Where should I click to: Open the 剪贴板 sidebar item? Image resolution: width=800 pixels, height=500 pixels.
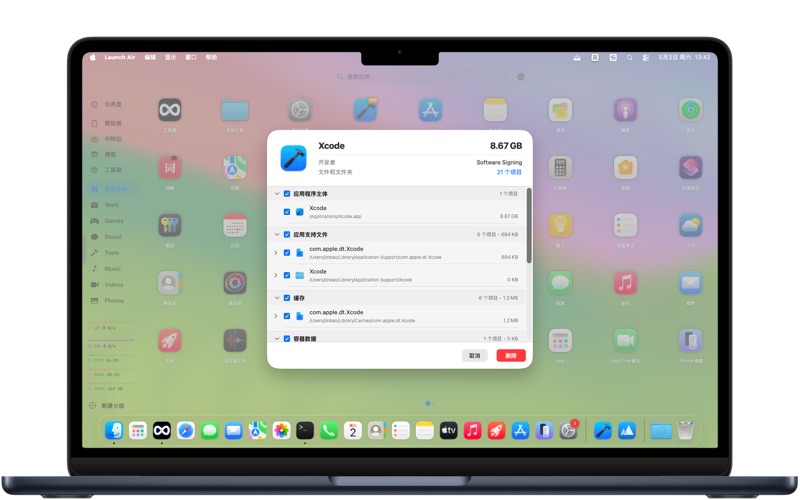pos(107,123)
